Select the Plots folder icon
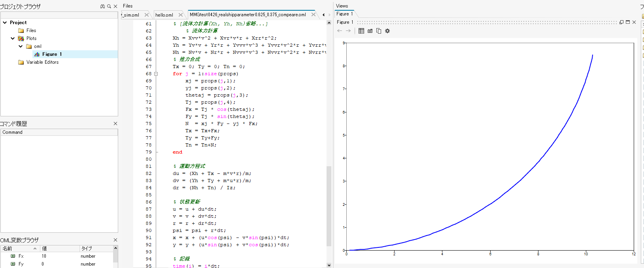The height and width of the screenshot is (268, 644). (21, 38)
